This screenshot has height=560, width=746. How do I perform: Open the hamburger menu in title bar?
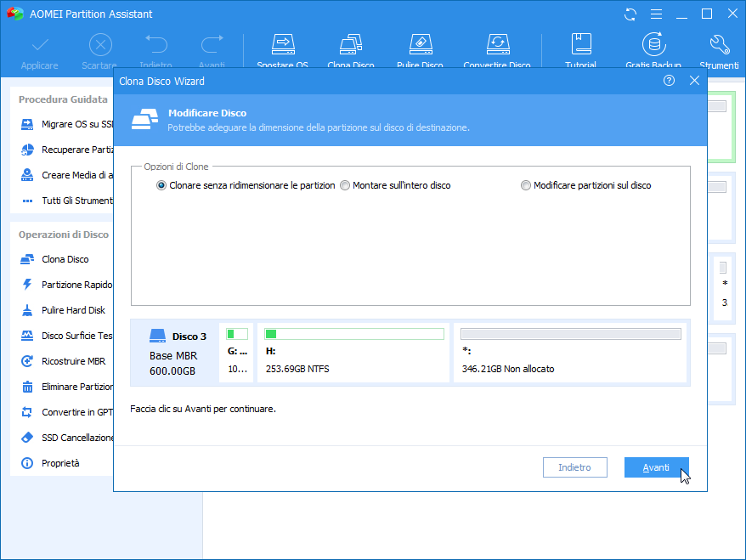(x=654, y=14)
